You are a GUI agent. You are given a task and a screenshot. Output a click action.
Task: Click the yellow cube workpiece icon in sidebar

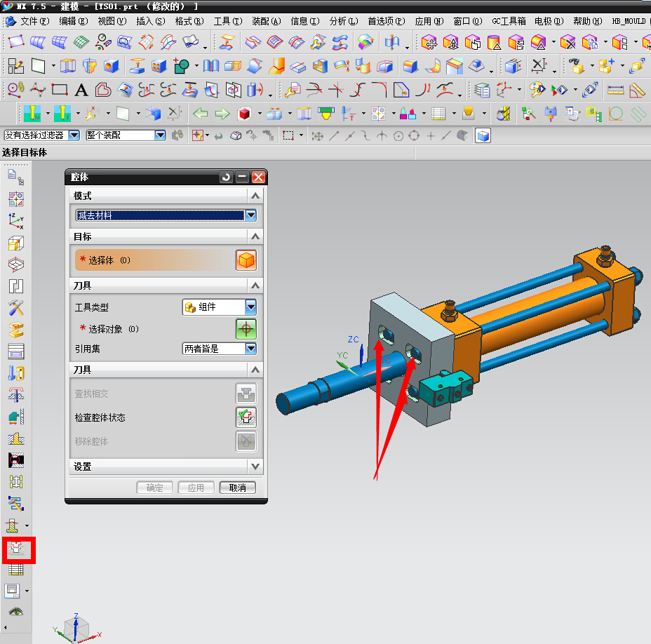point(16,243)
